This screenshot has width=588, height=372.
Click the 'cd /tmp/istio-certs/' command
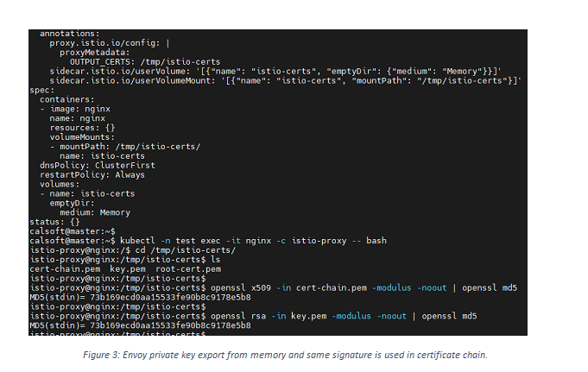(x=186, y=250)
